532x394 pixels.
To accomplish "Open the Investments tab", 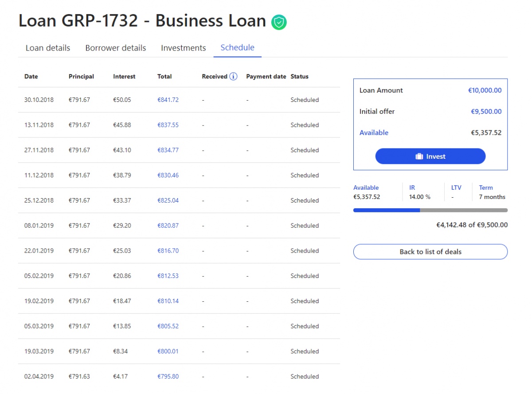I will click(x=183, y=48).
